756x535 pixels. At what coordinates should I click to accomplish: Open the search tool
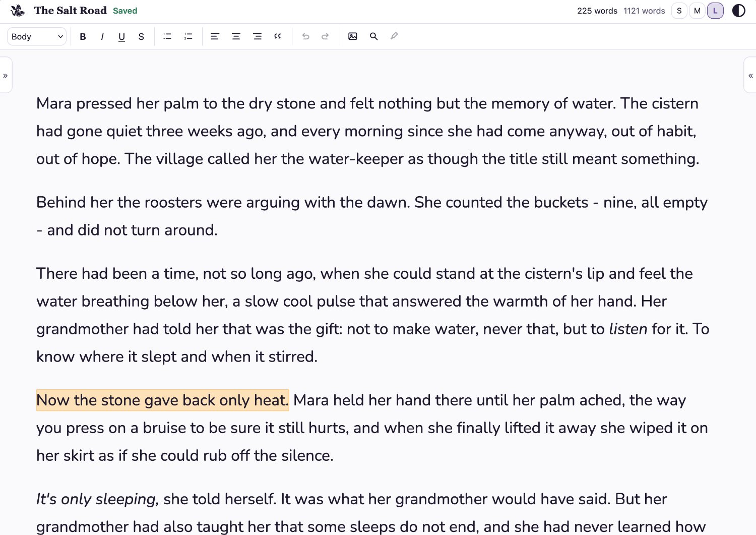(373, 36)
